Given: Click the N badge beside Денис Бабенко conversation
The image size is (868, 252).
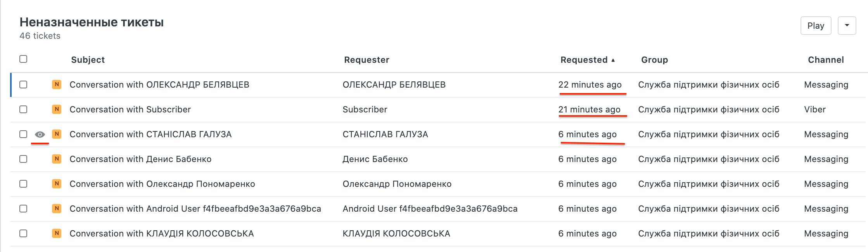Looking at the screenshot, I should coord(57,159).
